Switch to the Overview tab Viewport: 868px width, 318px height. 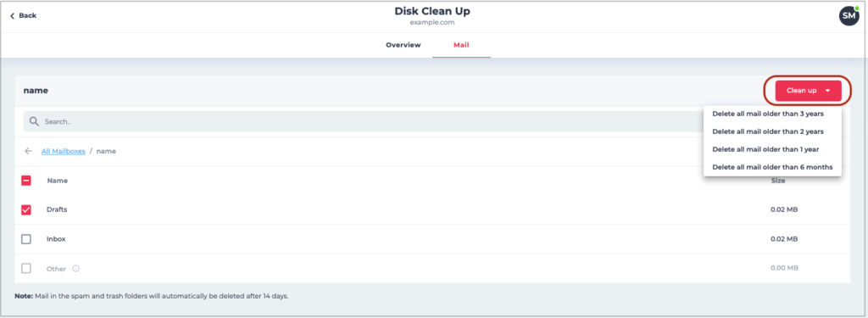pos(403,46)
